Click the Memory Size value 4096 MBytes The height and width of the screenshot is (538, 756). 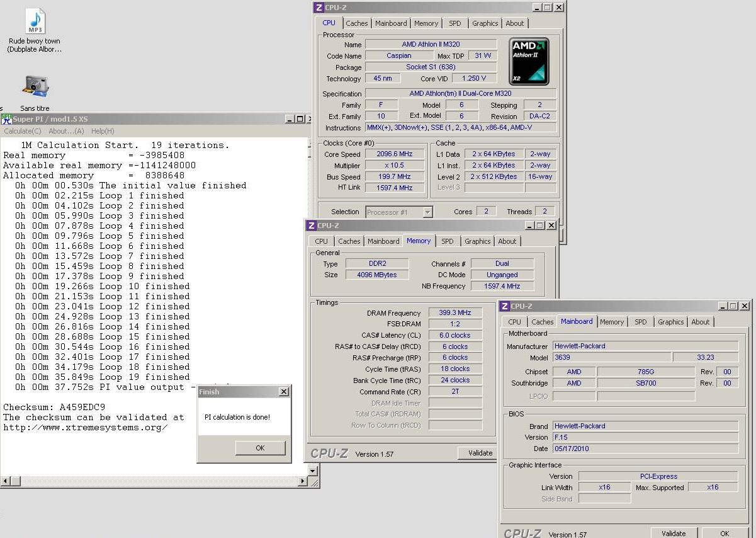coord(378,275)
